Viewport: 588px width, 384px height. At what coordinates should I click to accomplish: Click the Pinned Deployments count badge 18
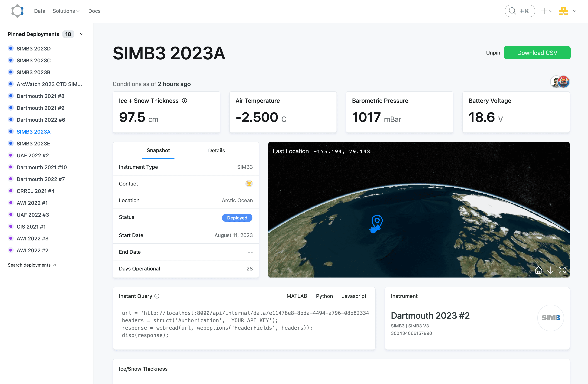pos(68,34)
